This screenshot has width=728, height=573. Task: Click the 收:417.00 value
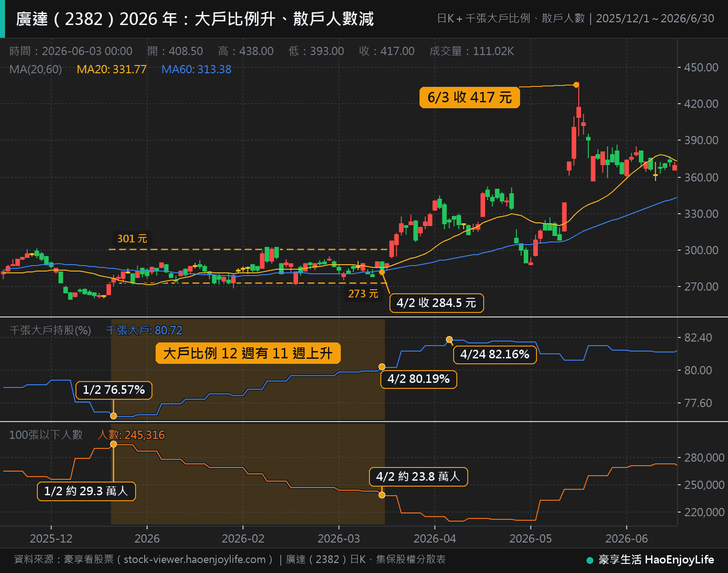coord(387,51)
